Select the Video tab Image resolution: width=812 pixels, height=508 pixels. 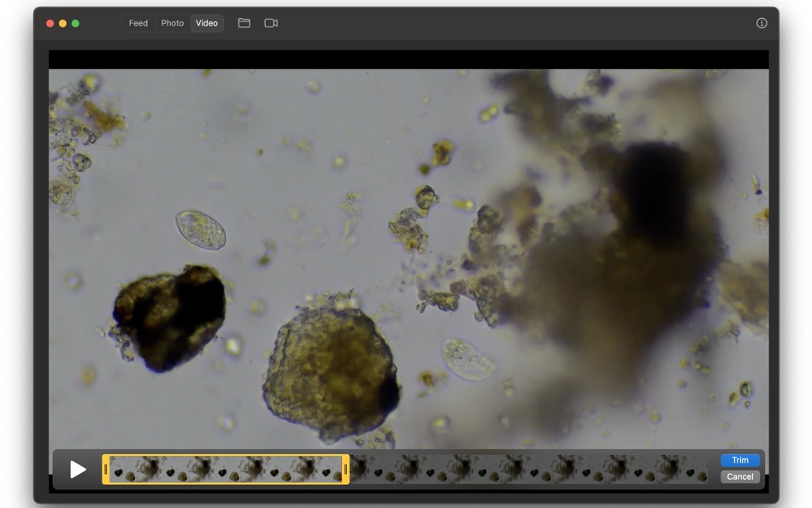click(205, 23)
